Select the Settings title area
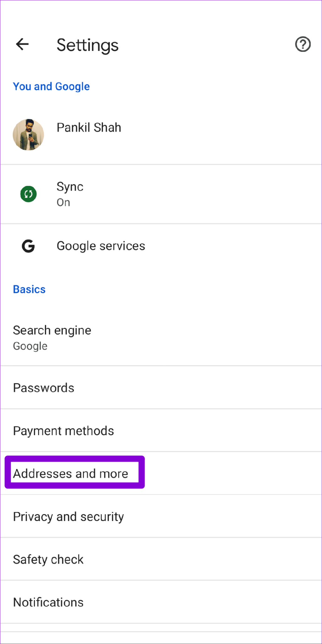 coord(87,45)
